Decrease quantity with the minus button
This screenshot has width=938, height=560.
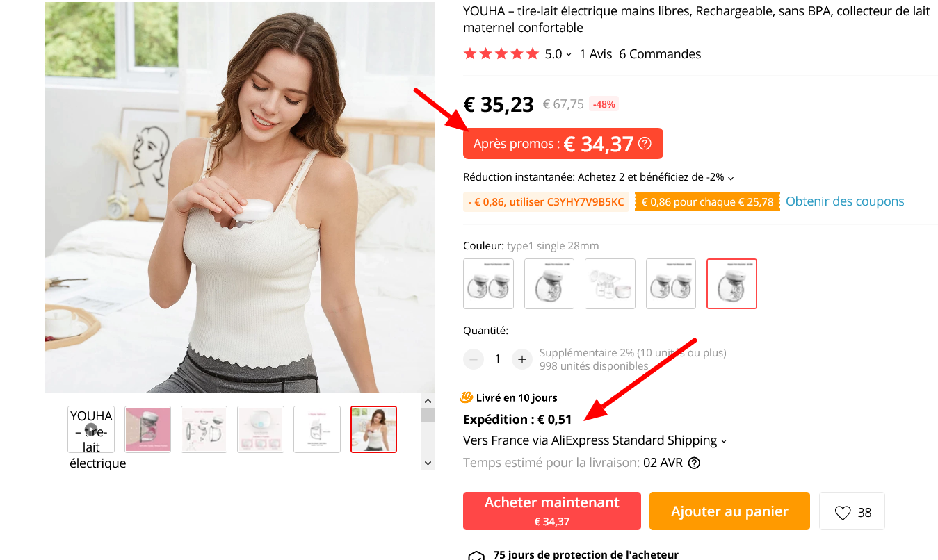(474, 359)
